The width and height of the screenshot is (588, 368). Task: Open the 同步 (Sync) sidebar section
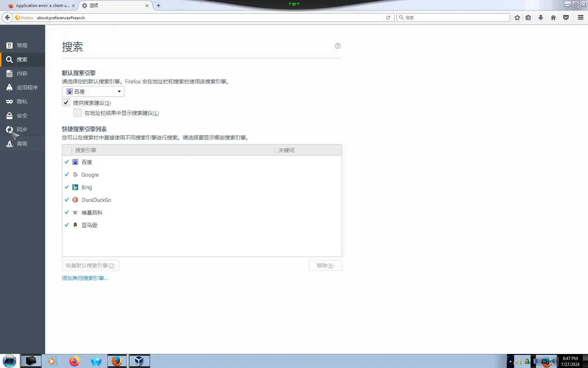[x=22, y=130]
